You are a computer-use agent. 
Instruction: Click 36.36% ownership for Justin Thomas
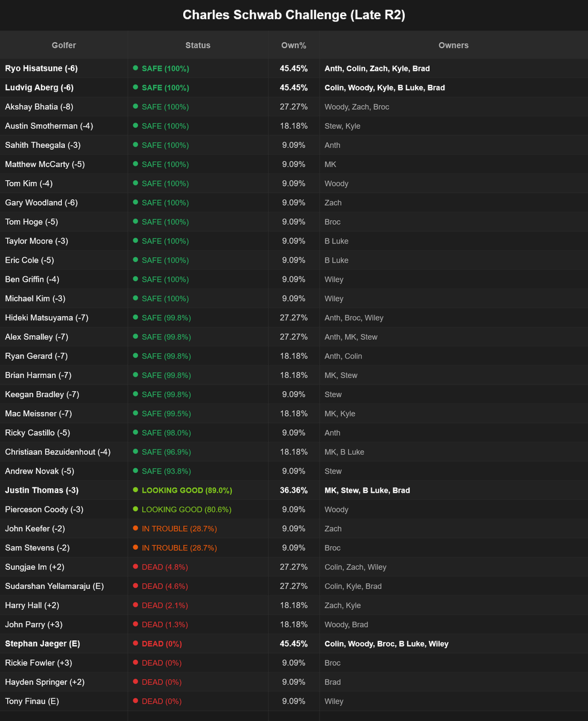click(294, 490)
